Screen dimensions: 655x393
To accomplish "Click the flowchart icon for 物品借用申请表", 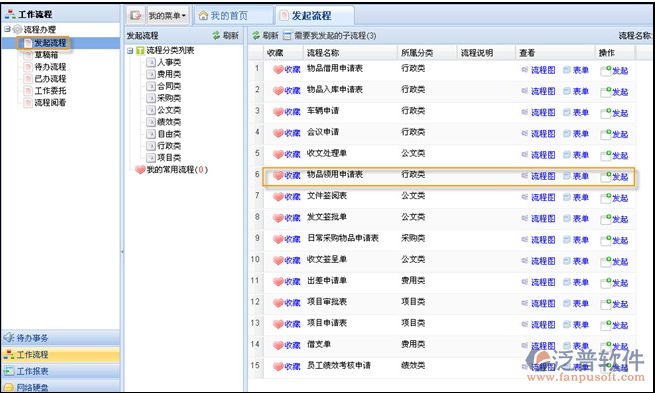I will pyautogui.click(x=525, y=70).
